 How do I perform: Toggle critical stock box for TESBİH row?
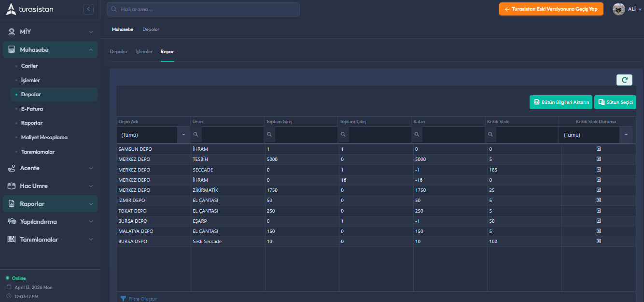599,159
